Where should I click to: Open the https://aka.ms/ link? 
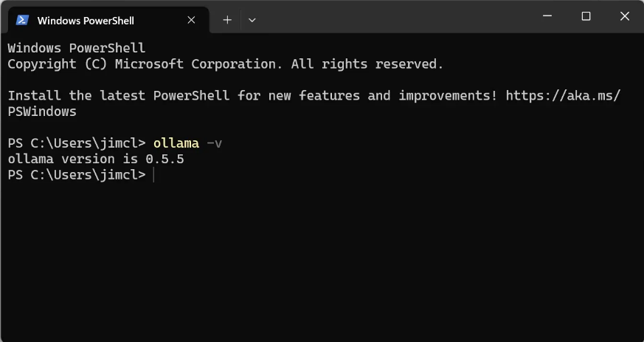[563, 95]
